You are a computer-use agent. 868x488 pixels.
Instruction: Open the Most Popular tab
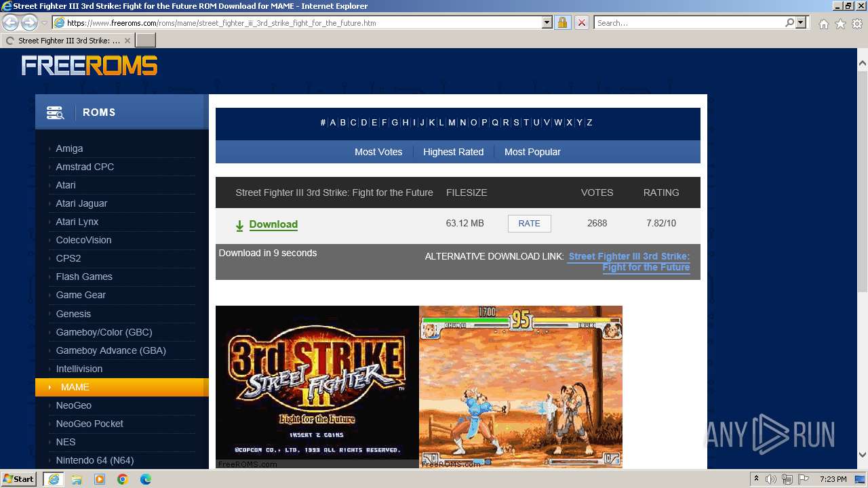tap(532, 152)
